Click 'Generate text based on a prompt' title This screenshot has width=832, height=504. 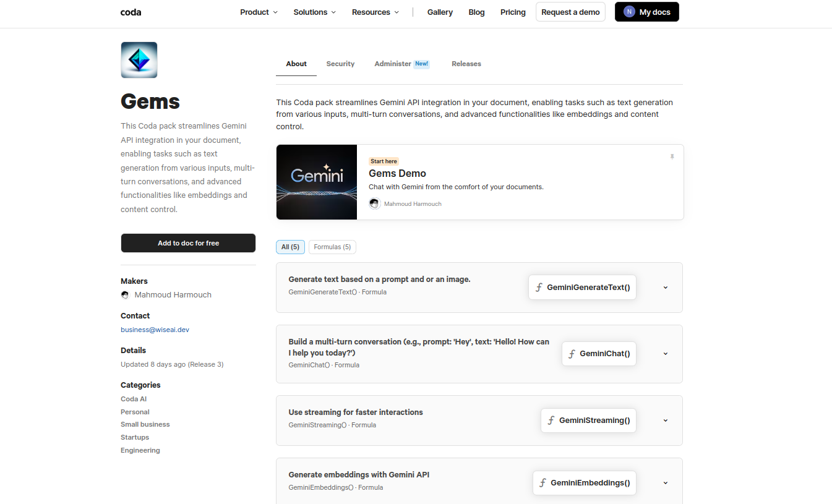[x=379, y=280]
